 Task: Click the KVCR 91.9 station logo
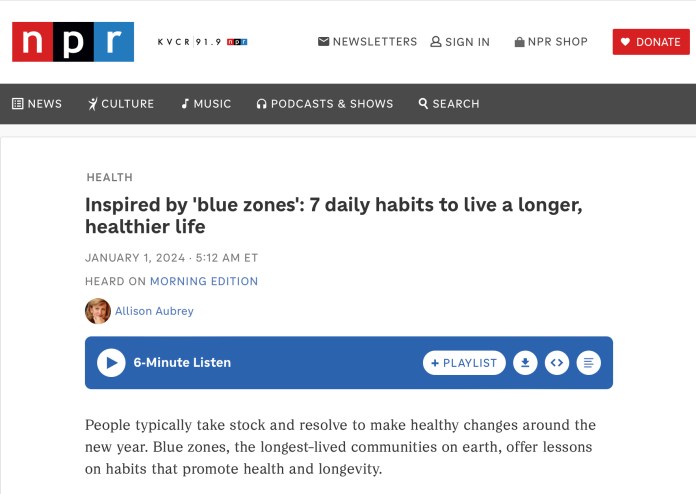click(202, 42)
